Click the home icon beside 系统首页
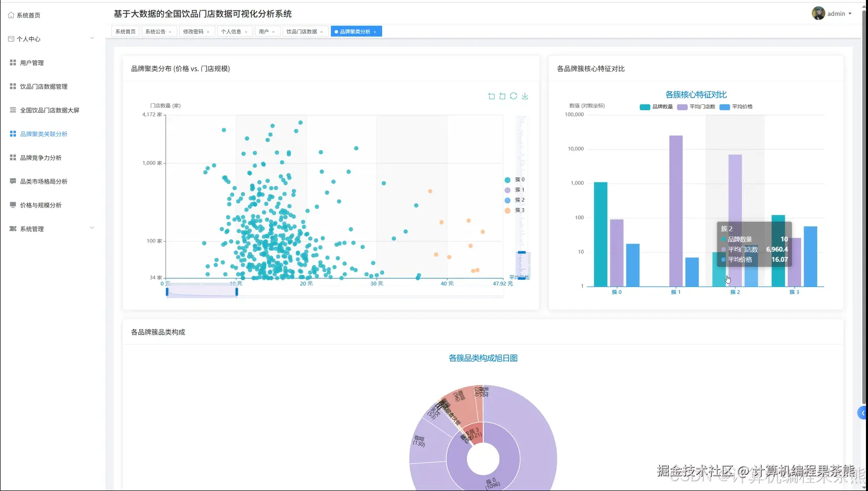 pyautogui.click(x=11, y=15)
